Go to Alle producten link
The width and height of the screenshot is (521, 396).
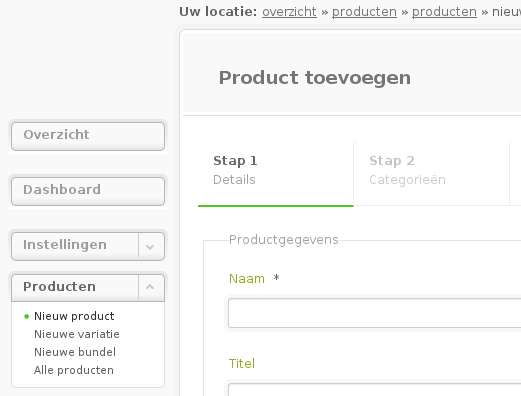coord(74,370)
